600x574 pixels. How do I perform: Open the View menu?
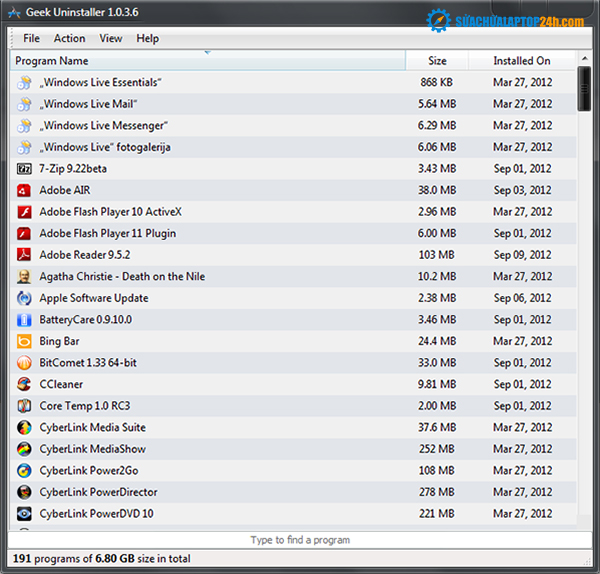111,38
